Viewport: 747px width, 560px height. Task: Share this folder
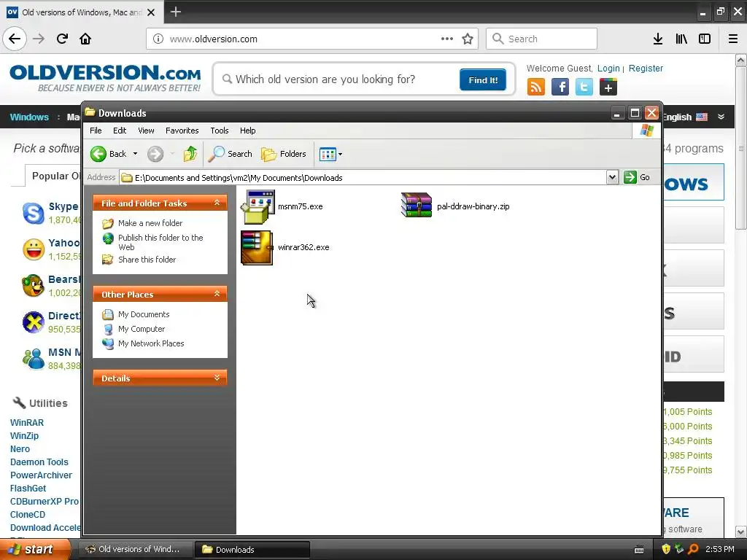coord(147,260)
